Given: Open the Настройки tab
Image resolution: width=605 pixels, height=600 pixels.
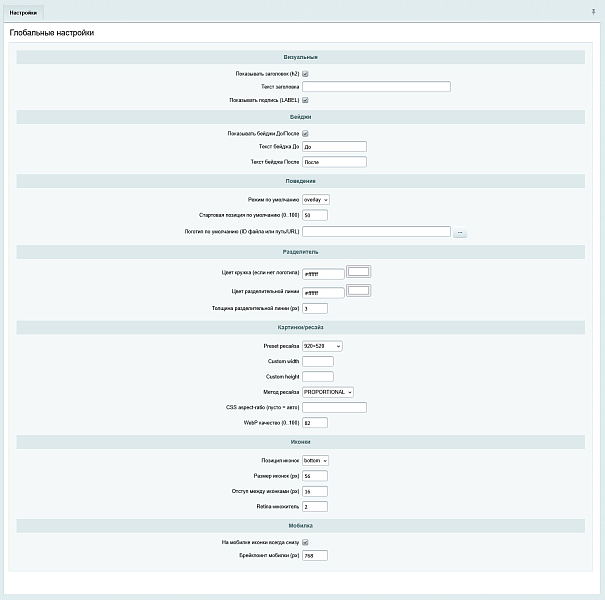Looking at the screenshot, I should 23,12.
